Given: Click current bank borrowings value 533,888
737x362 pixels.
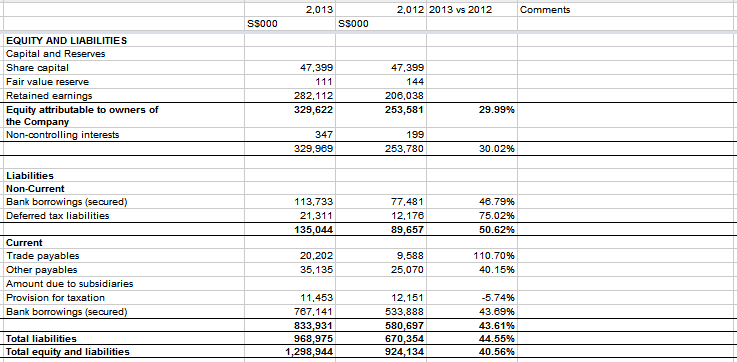Looking at the screenshot, I should pos(381,312).
